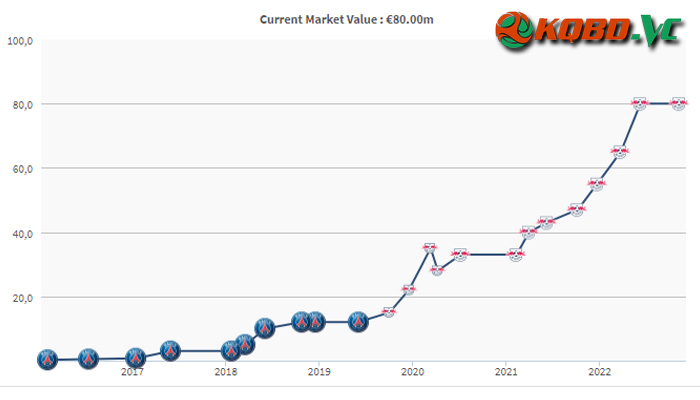The width and height of the screenshot is (700, 400).
Task: Click the RB Leipzig dip marker after the 2020 peak
Action: click(437, 270)
